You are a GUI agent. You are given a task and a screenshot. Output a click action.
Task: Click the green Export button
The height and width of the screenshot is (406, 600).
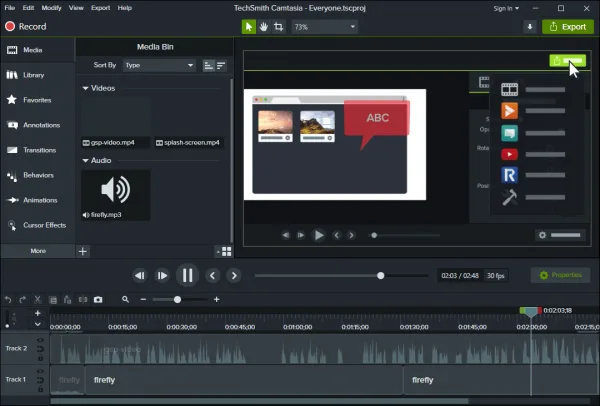(568, 27)
